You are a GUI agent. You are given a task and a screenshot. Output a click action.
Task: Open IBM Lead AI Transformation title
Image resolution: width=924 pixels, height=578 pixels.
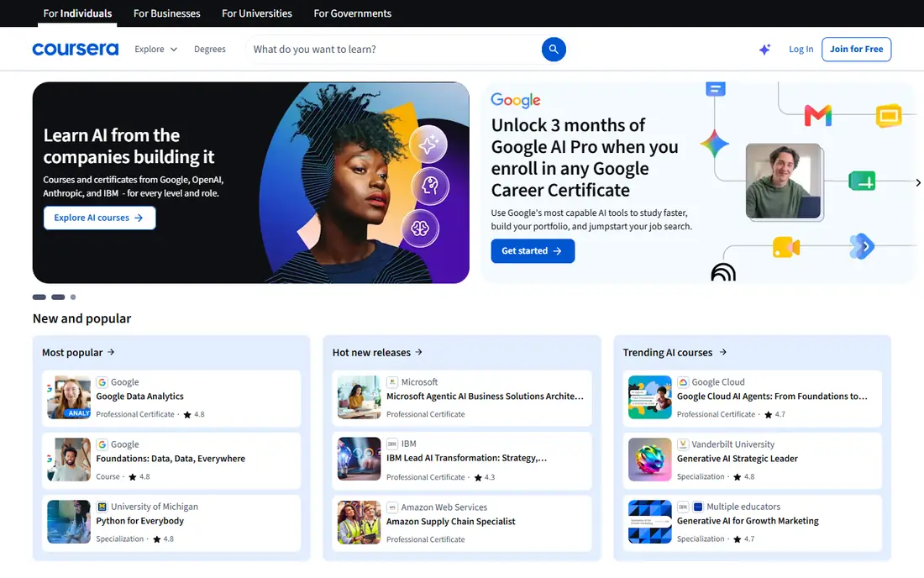[467, 458]
